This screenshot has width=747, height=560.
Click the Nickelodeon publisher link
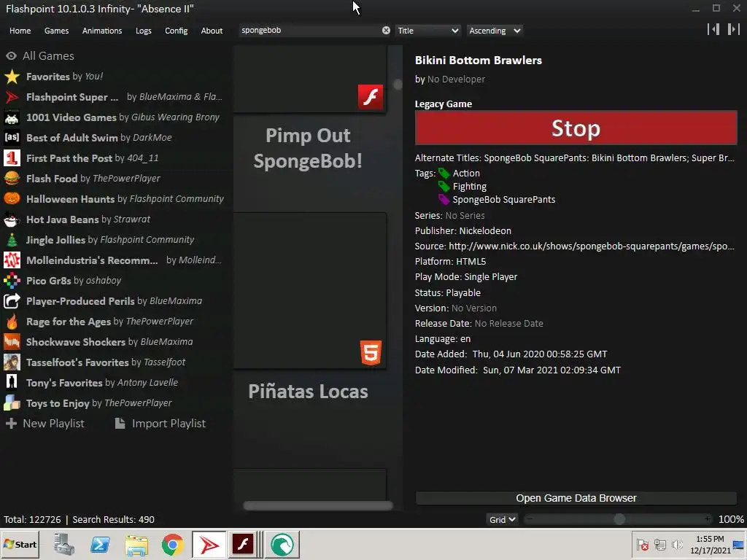[485, 231]
